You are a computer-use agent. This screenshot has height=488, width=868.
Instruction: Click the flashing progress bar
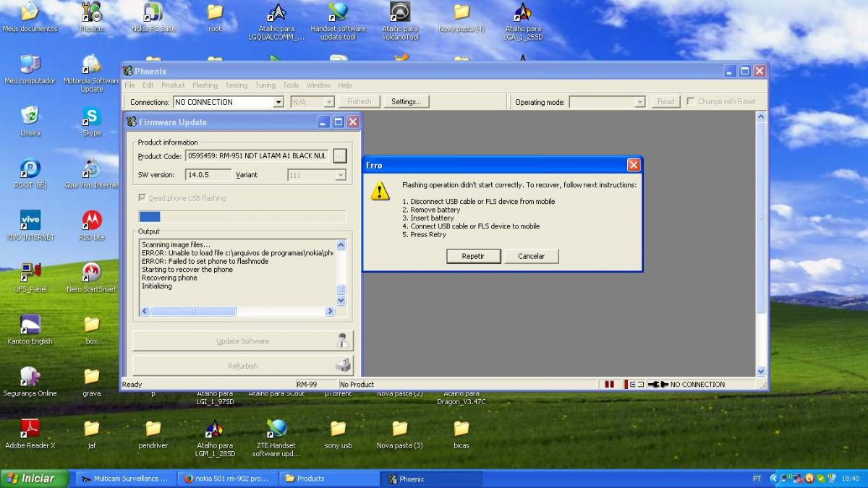tap(242, 216)
